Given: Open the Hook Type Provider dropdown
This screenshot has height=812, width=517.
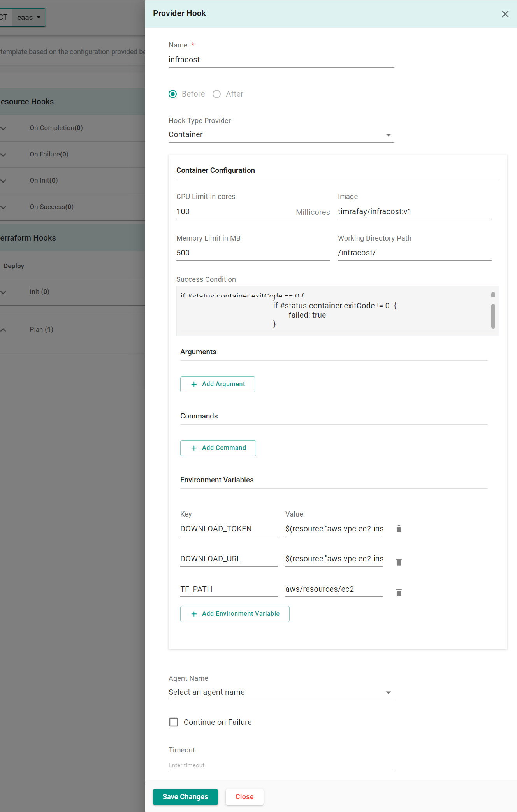Looking at the screenshot, I should pyautogui.click(x=281, y=135).
